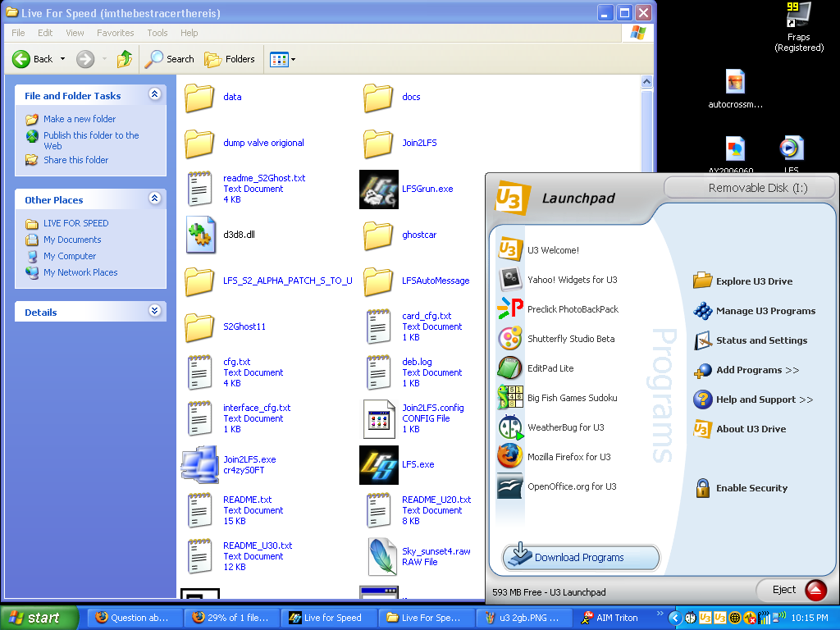Open the Help menu in Explorer

tap(189, 33)
